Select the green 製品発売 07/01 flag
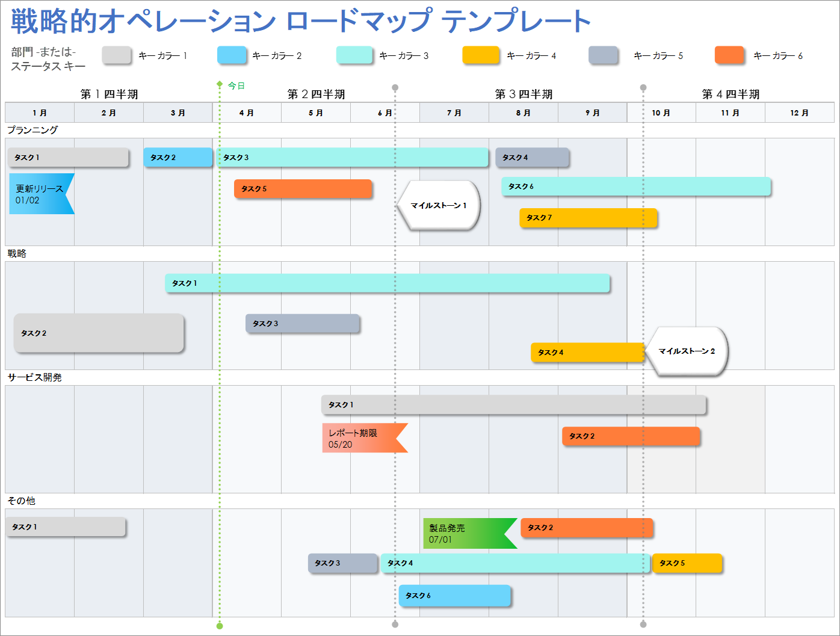Viewport: 840px width, 636px height. (470, 534)
